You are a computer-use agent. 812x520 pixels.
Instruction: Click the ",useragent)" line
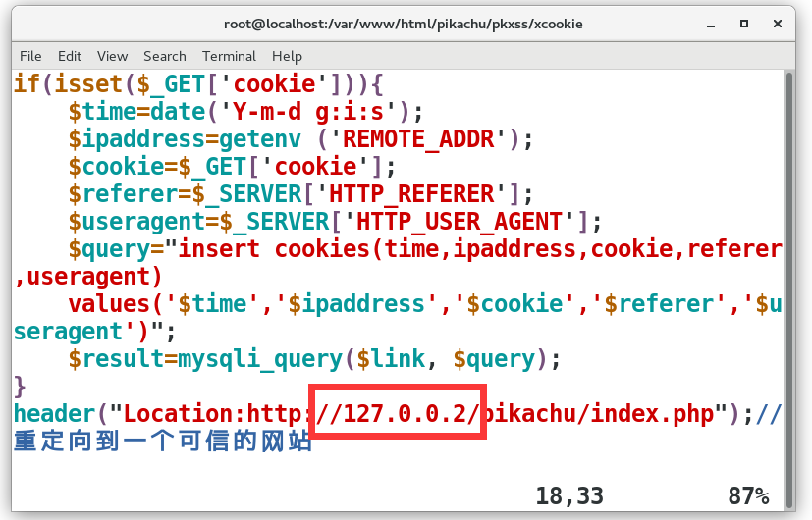(88, 277)
